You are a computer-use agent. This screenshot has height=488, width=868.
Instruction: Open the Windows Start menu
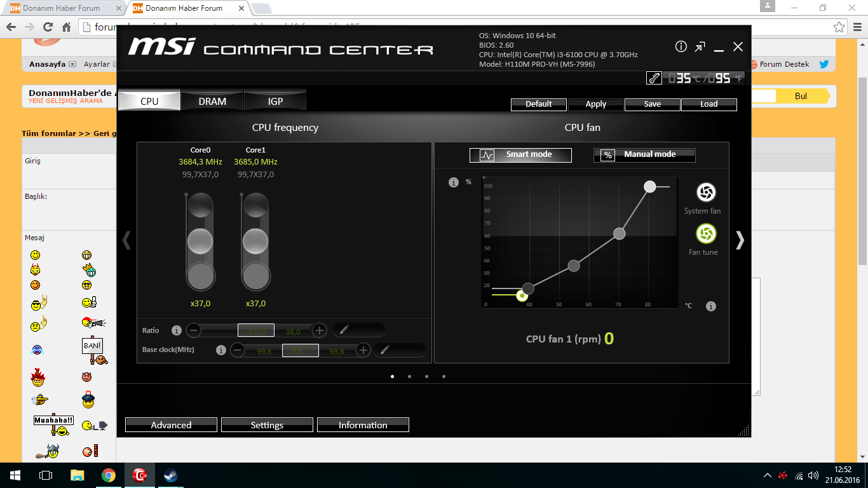tap(15, 475)
